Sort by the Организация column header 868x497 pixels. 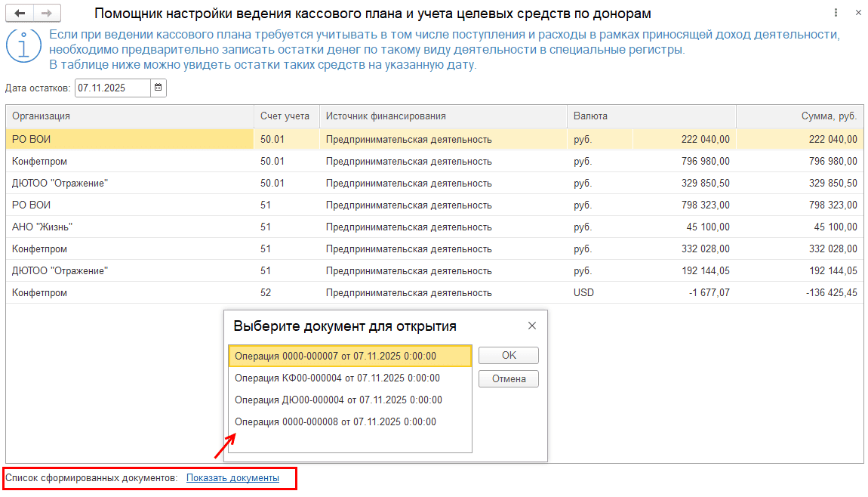pyautogui.click(x=128, y=116)
